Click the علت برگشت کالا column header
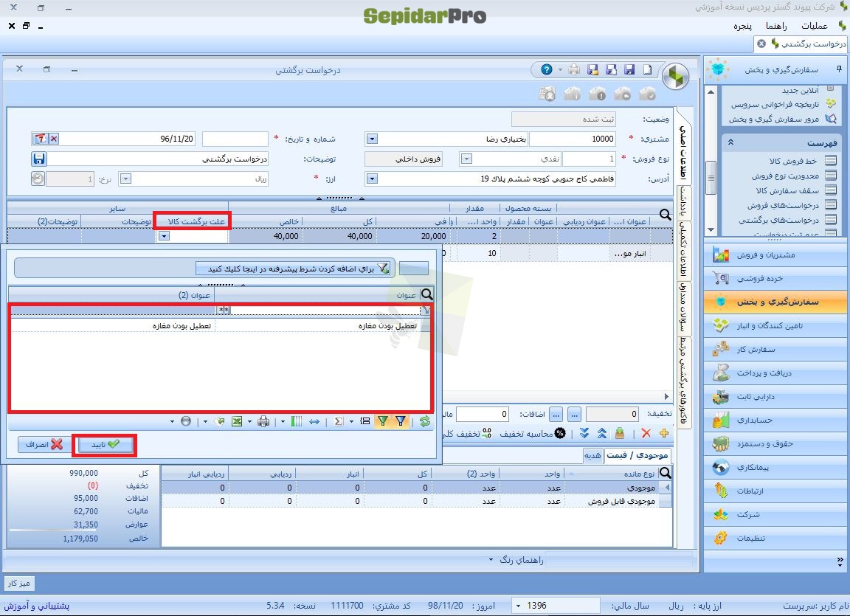850x616 pixels. point(193,221)
